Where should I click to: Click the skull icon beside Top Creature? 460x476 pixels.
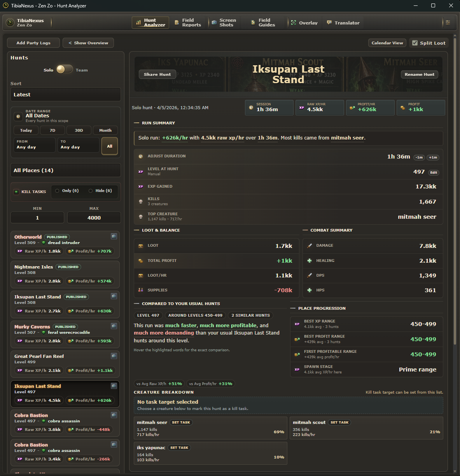click(x=141, y=216)
